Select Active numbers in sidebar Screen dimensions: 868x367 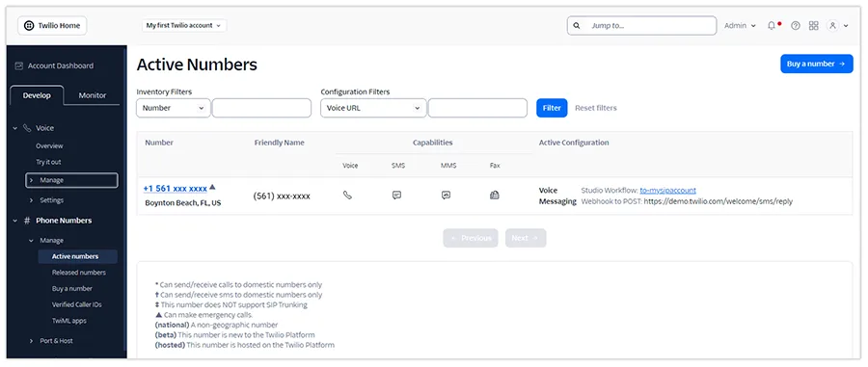77,256
